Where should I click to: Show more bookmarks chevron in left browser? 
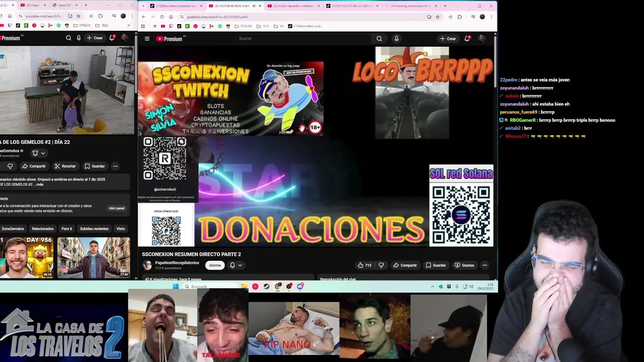coord(129,26)
